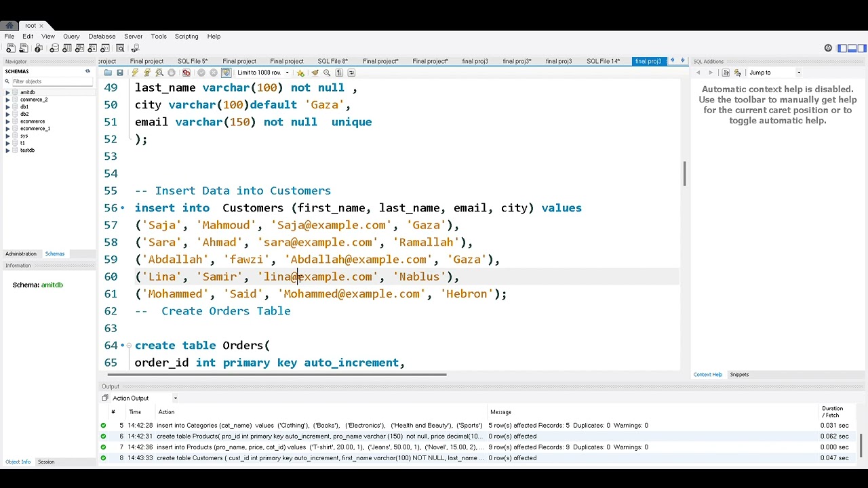Toggle the left sidebar panel

[x=842, y=48]
